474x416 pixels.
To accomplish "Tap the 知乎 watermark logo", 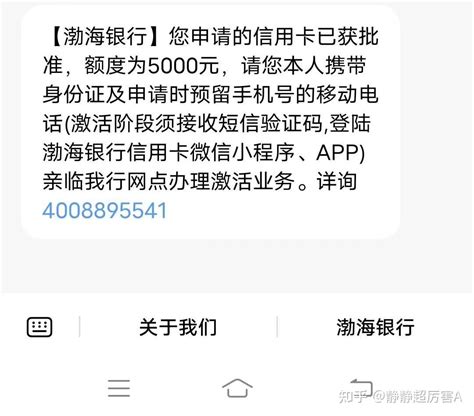I will pos(354,397).
